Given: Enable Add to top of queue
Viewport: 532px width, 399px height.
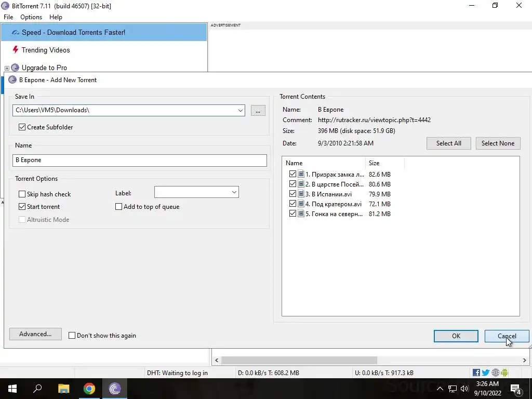Looking at the screenshot, I should pyautogui.click(x=119, y=206).
